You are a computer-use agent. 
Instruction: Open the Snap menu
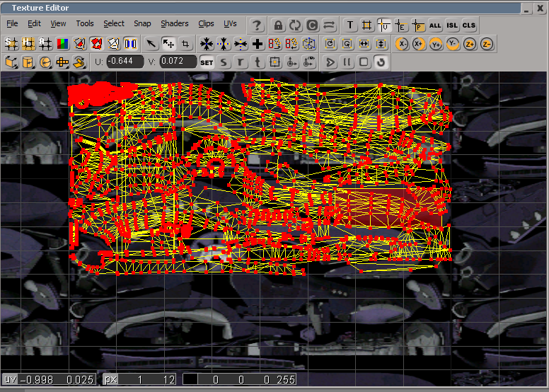tap(142, 23)
